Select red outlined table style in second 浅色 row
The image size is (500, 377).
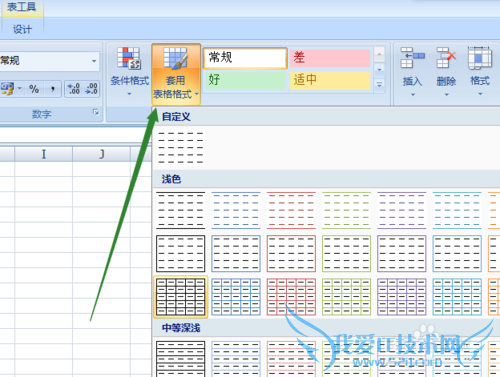(291, 253)
